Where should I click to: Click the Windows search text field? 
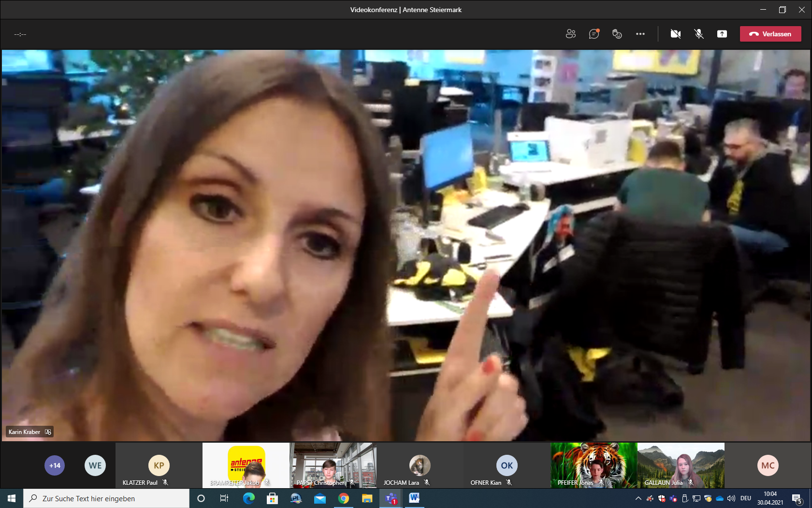(x=106, y=498)
